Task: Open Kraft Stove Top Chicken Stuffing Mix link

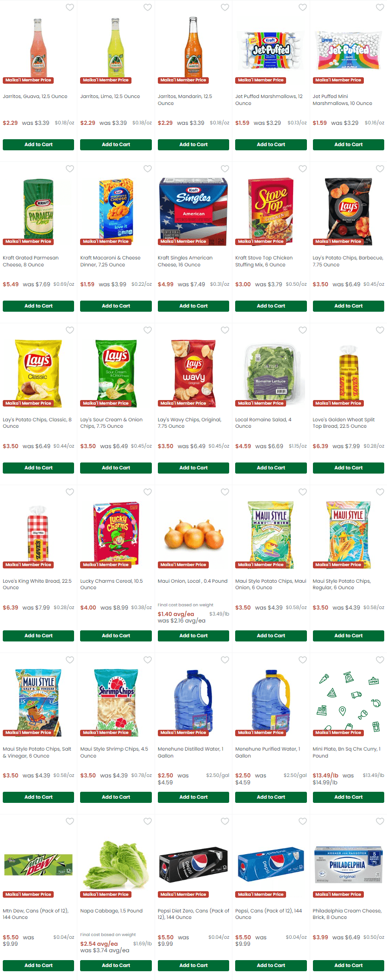Action: [x=264, y=261]
